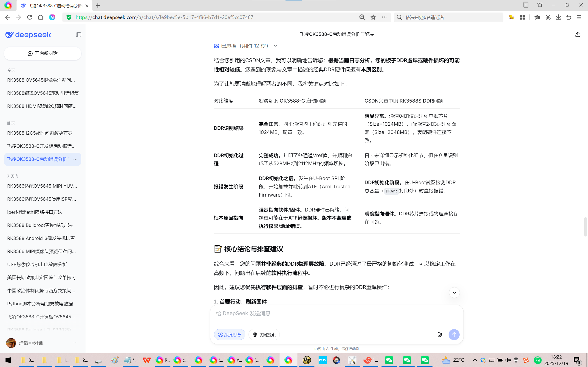Open the RK3588 Buildroot更换墙纸方法 conversation
This screenshot has height=367, width=588.
pos(40,225)
